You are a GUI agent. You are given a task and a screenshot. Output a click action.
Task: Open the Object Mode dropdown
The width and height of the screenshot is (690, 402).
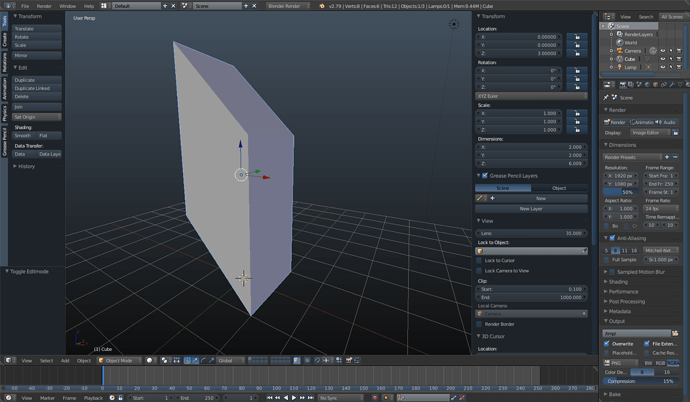[x=120, y=360]
